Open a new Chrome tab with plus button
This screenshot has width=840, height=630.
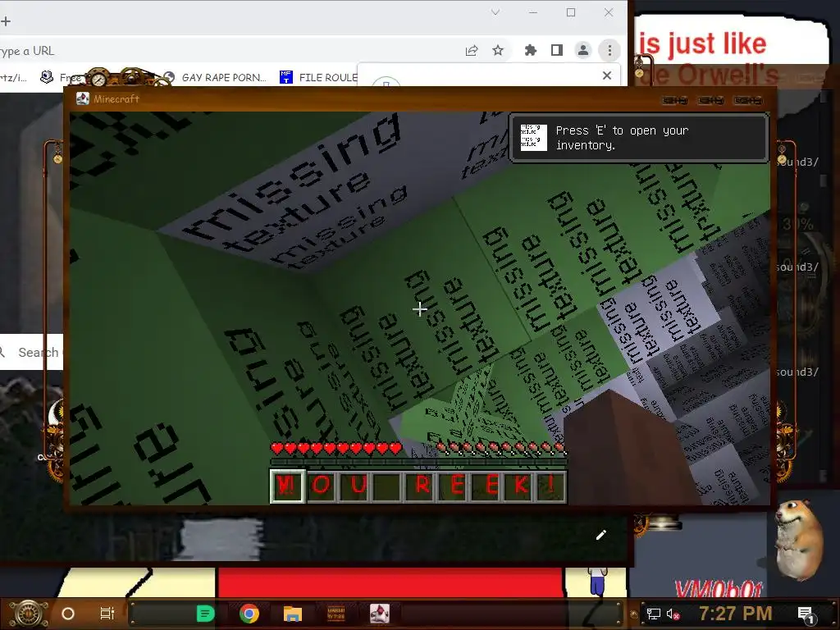point(6,21)
